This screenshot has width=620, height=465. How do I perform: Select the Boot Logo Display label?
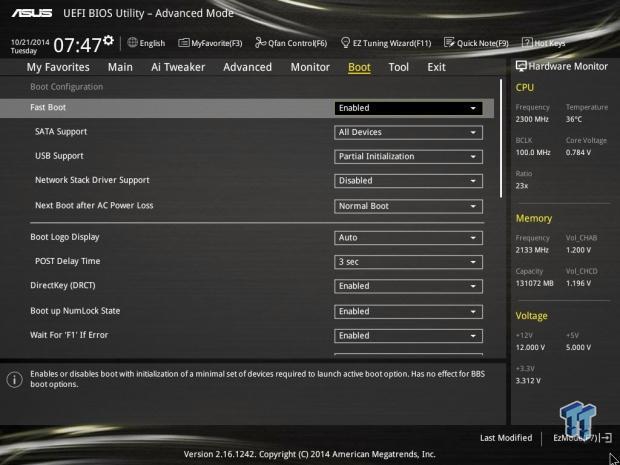[65, 237]
